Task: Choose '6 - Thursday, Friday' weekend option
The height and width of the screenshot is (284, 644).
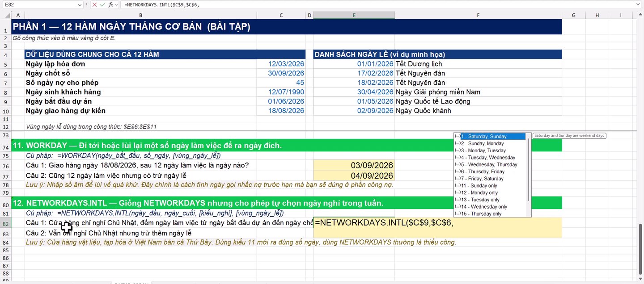Action: point(490,171)
